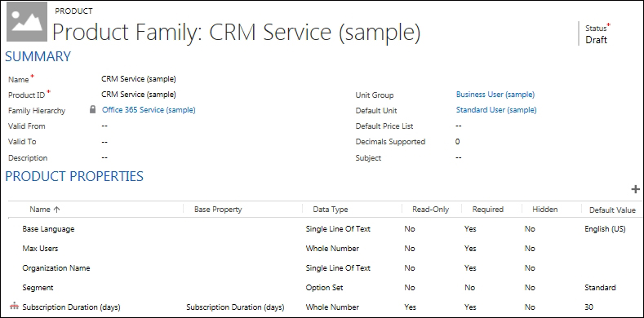644x318 pixels.
Task: Click Single Line Of Text for Base Language
Action: 338,229
